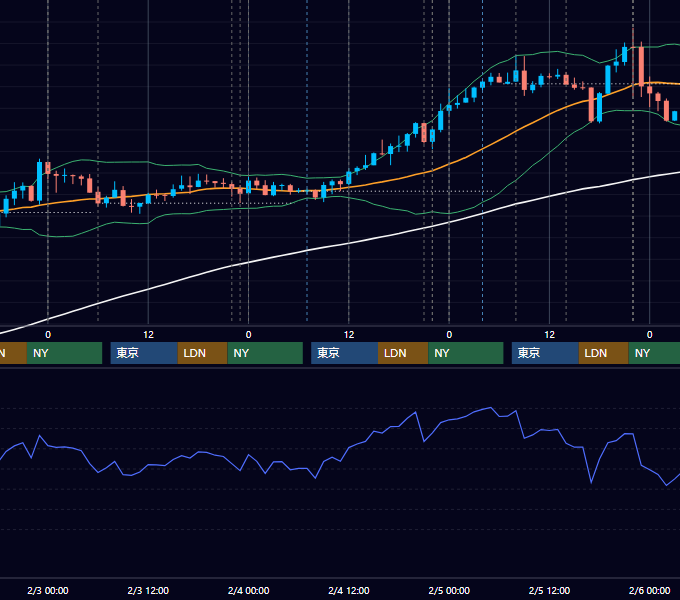Click the 2/3 12:00 date label

(148, 590)
